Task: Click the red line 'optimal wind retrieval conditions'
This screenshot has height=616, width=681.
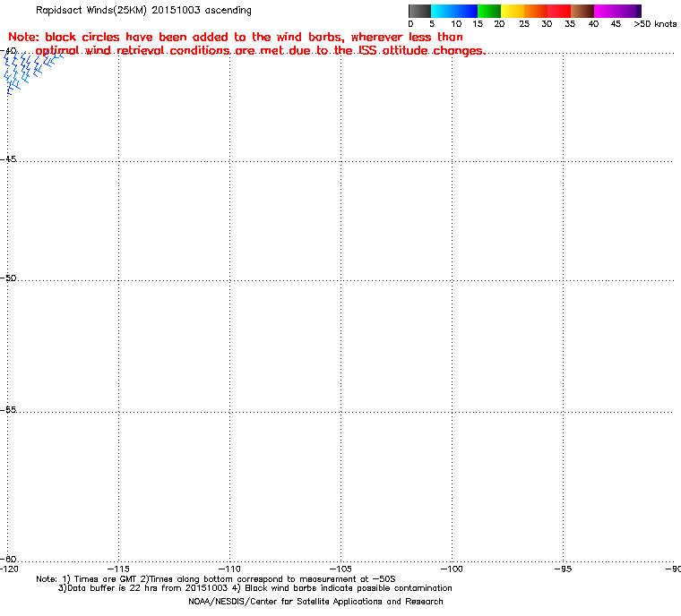Action: pos(260,51)
